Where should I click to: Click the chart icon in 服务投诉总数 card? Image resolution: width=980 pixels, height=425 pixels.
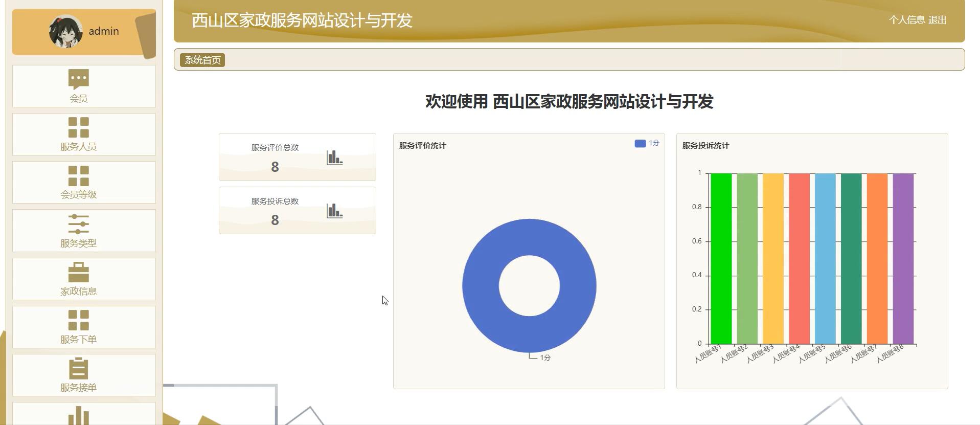pyautogui.click(x=335, y=211)
